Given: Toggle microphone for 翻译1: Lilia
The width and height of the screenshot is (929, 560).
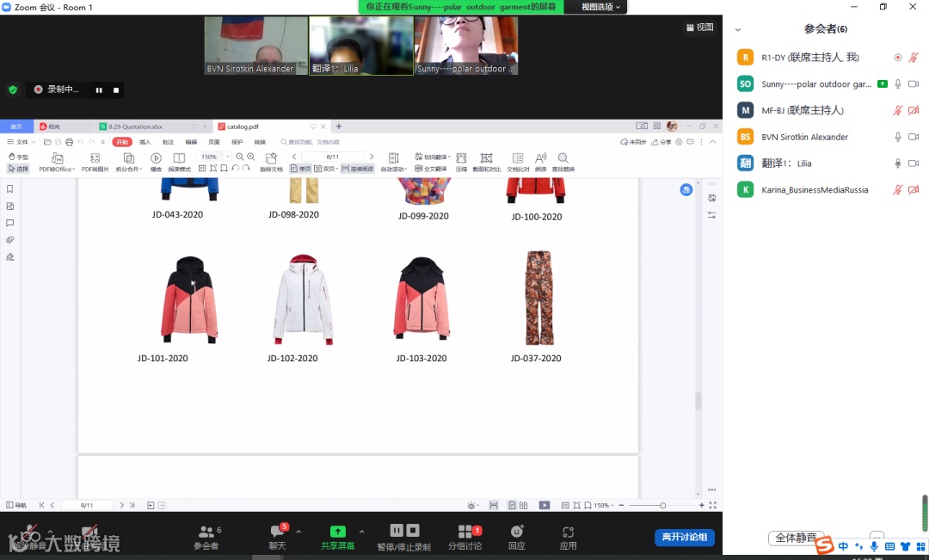Looking at the screenshot, I should 898,163.
